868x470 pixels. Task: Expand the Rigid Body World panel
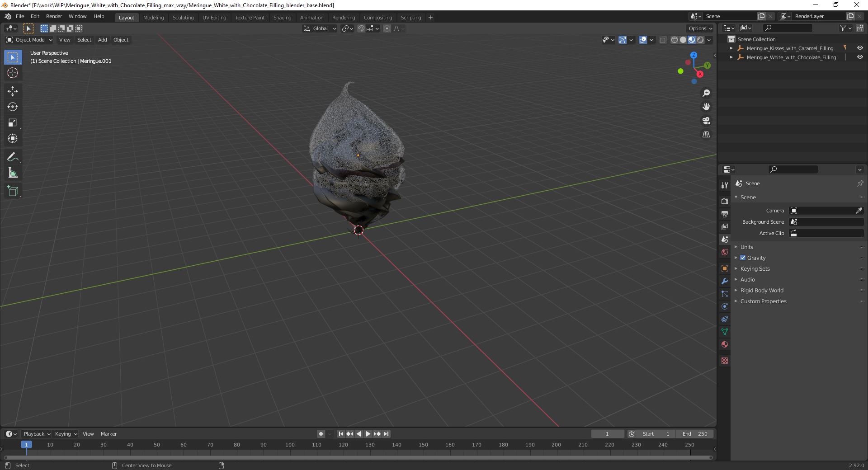[762, 290]
